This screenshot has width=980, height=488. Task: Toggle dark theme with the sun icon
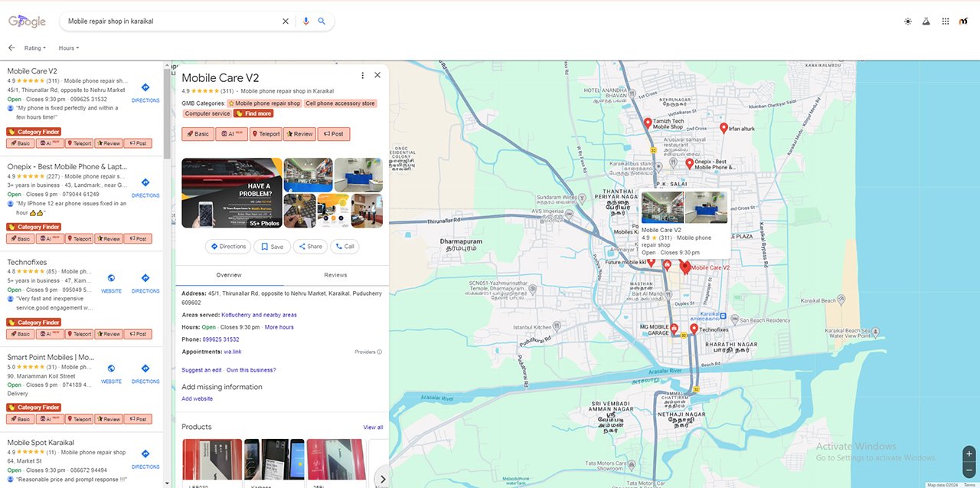[908, 21]
